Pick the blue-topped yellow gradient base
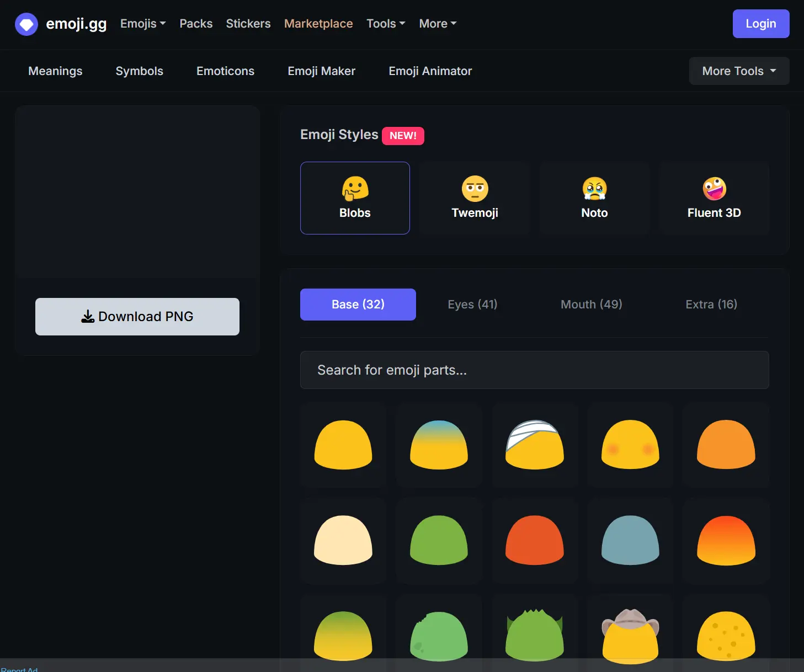The image size is (804, 672). pyautogui.click(x=439, y=445)
